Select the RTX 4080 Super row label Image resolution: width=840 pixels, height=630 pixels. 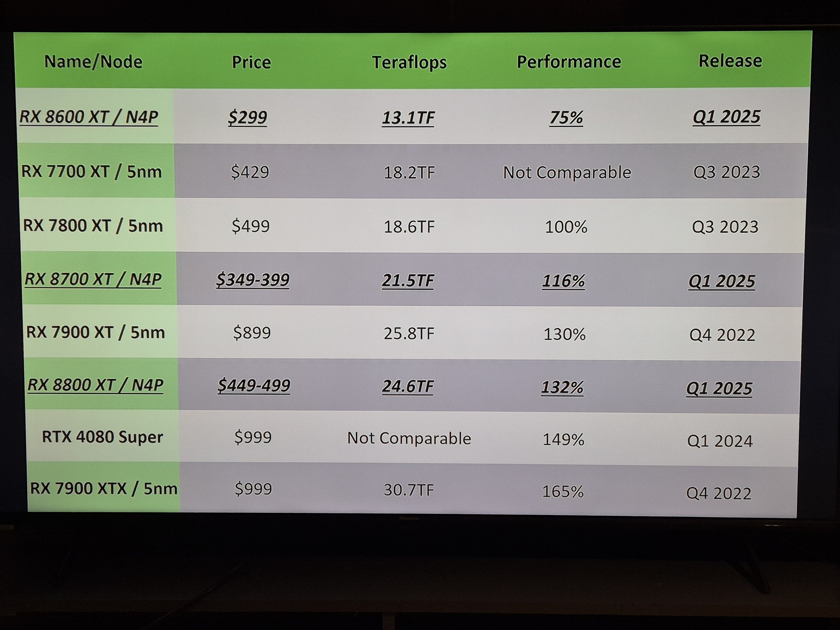(103, 437)
